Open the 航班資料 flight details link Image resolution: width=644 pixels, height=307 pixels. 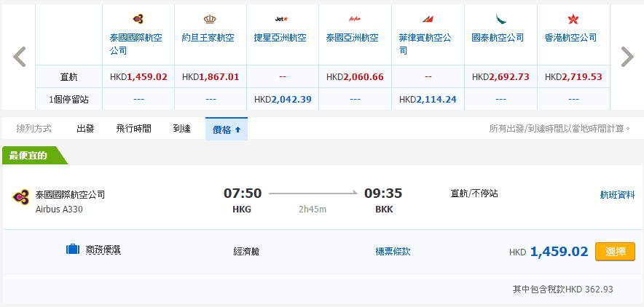point(616,194)
